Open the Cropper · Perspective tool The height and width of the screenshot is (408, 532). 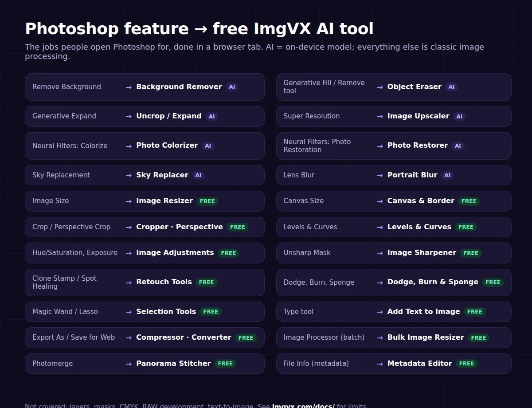(180, 227)
